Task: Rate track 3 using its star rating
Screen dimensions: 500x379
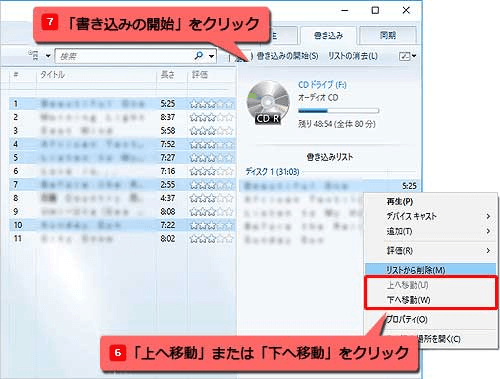Action: (x=211, y=131)
